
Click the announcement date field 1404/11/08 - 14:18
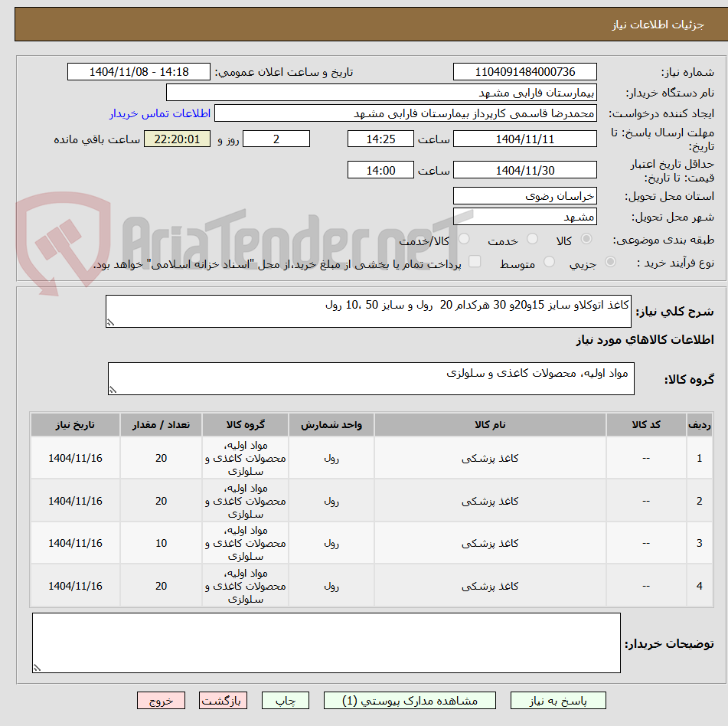139,72
